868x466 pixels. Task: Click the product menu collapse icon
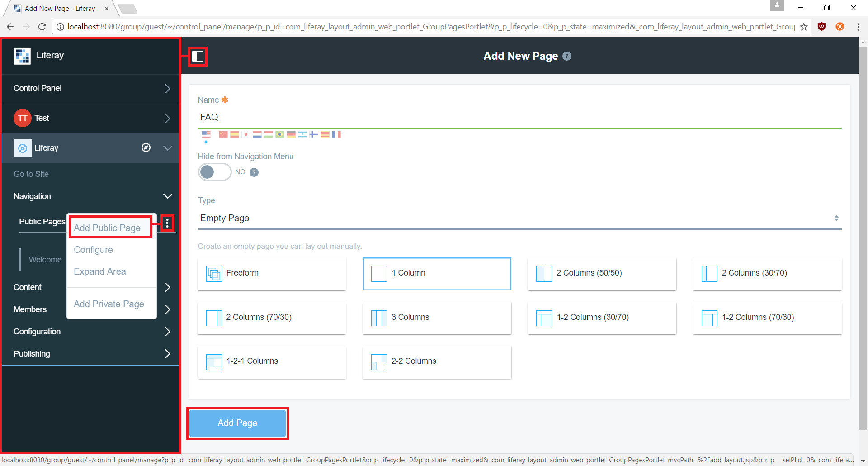pos(197,56)
